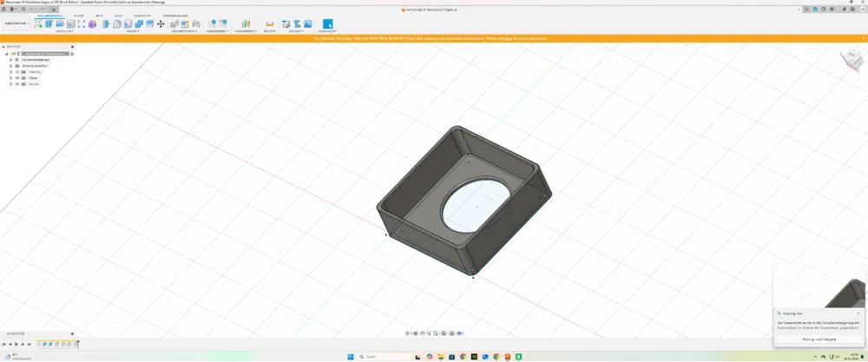868x362 pixels.
Task: Select the Move/Copy arrows tool
Action: click(x=161, y=23)
